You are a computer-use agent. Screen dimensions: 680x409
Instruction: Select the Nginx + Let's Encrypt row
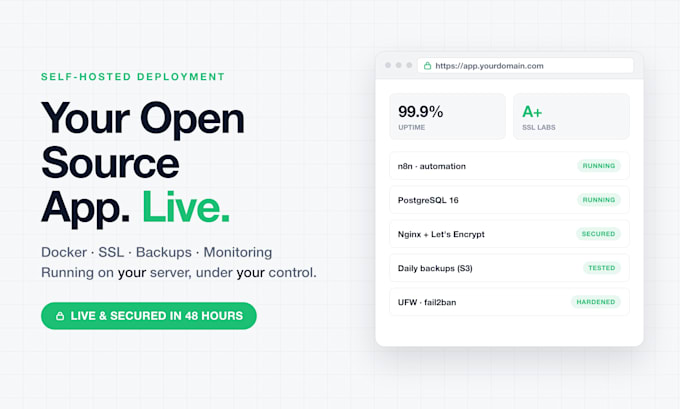509,234
